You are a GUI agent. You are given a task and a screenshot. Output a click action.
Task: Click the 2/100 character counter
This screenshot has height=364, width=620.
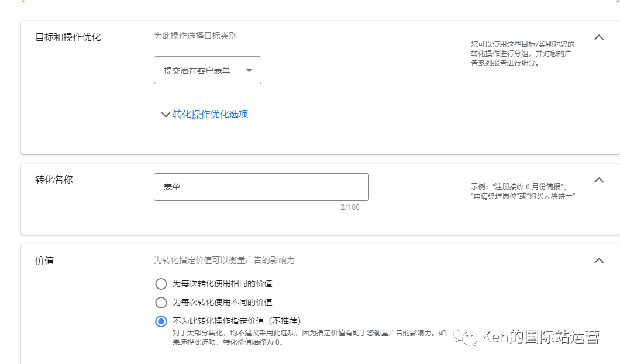pyautogui.click(x=350, y=207)
